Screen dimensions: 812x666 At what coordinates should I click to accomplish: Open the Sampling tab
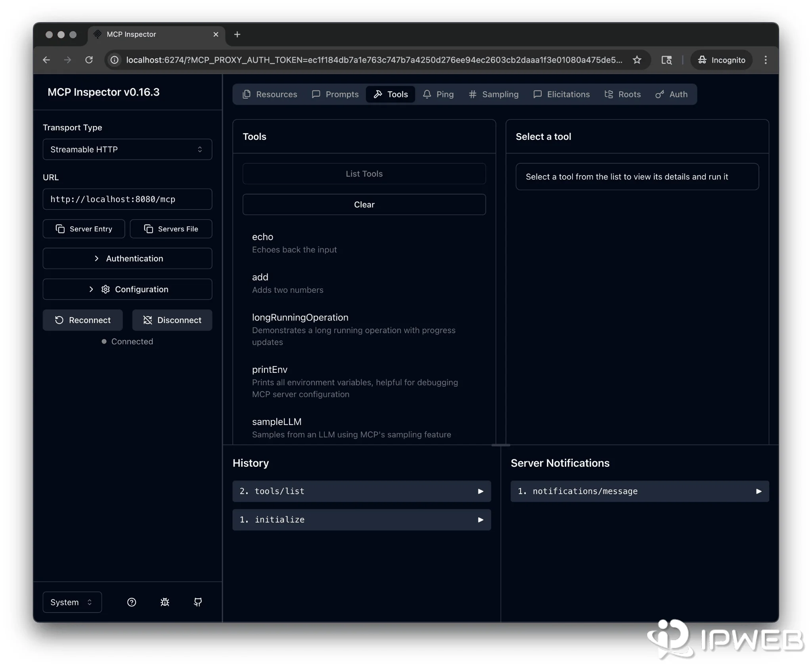[494, 94]
